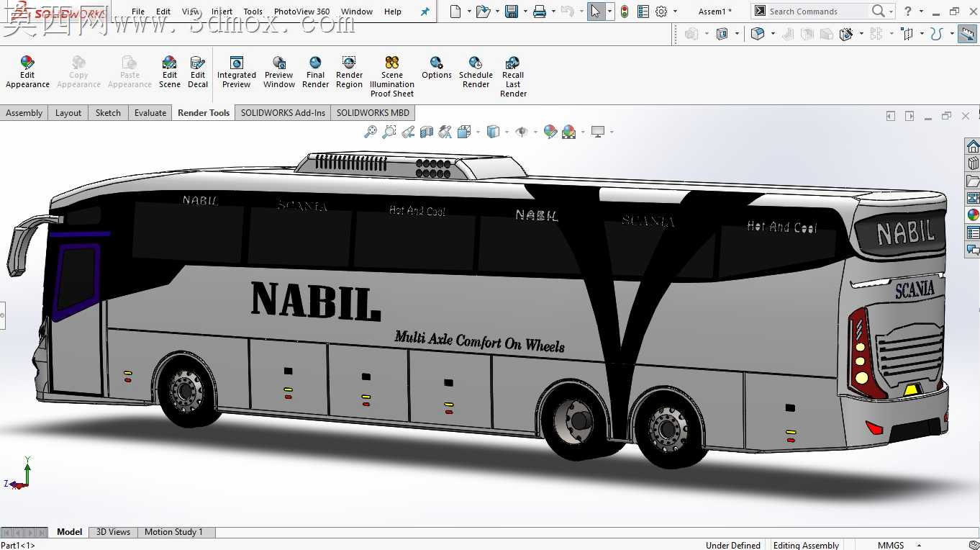
Task: Click the Apply Scene icon
Action: (568, 132)
